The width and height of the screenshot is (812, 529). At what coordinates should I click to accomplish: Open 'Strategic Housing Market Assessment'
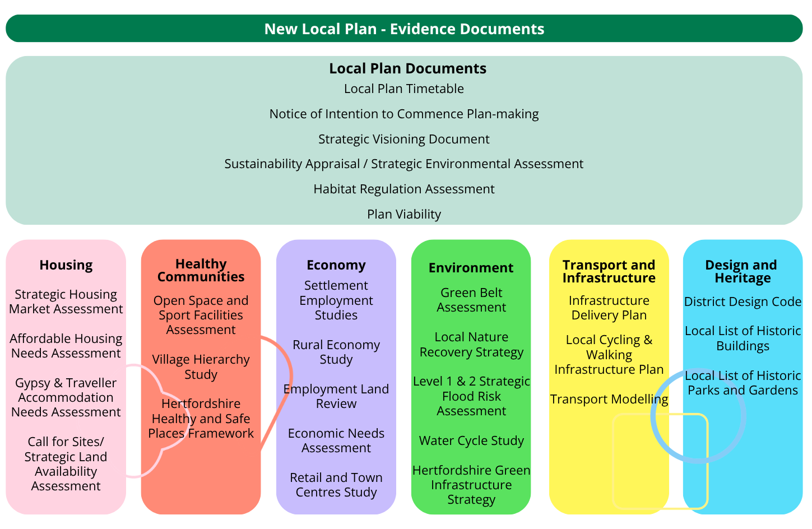66,301
